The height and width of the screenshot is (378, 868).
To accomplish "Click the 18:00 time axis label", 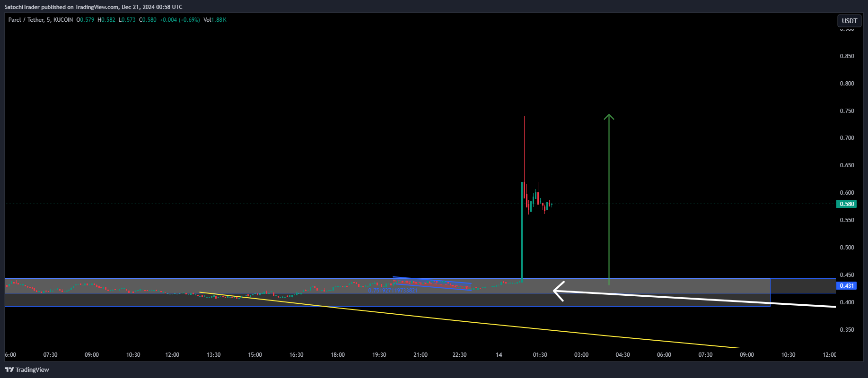I will (x=338, y=355).
